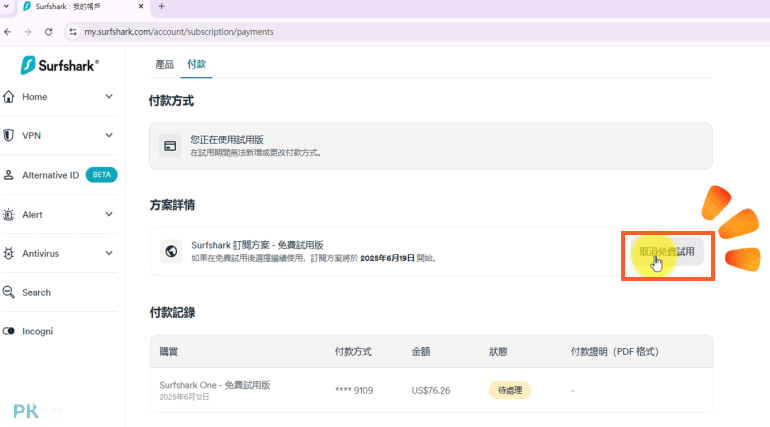Click the 2025年6月12日 date text

(184, 397)
